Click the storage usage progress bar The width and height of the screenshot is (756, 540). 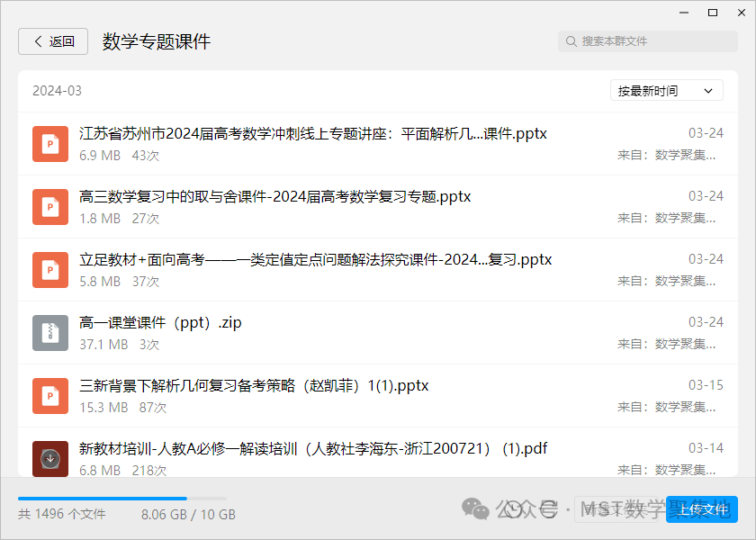(x=122, y=499)
